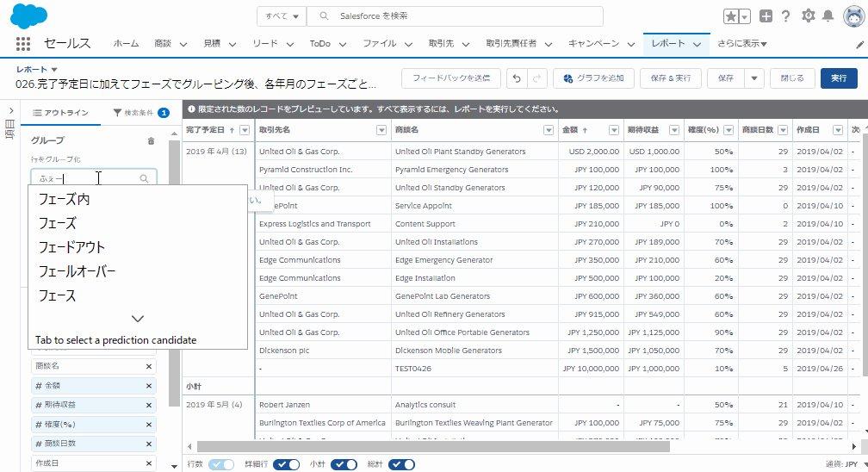Open the App Launcher grid icon
This screenshot has width=868, height=472.
(x=22, y=44)
